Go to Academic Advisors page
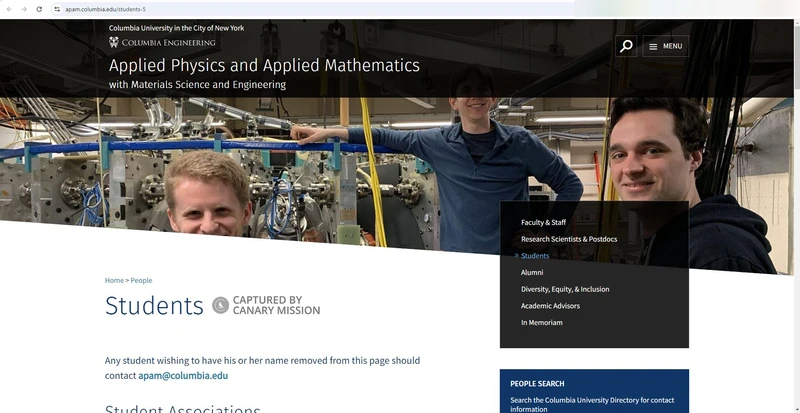Screen dimensions: 800x413 point(550,306)
